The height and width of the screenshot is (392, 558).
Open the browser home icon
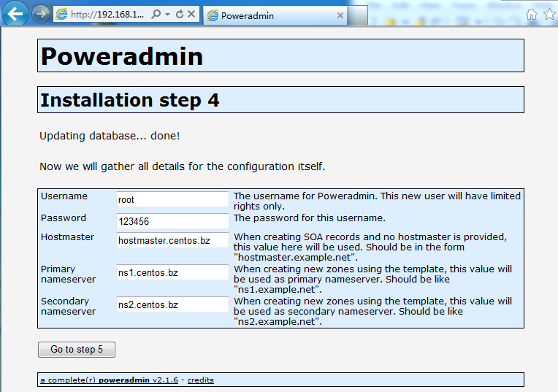tap(532, 15)
